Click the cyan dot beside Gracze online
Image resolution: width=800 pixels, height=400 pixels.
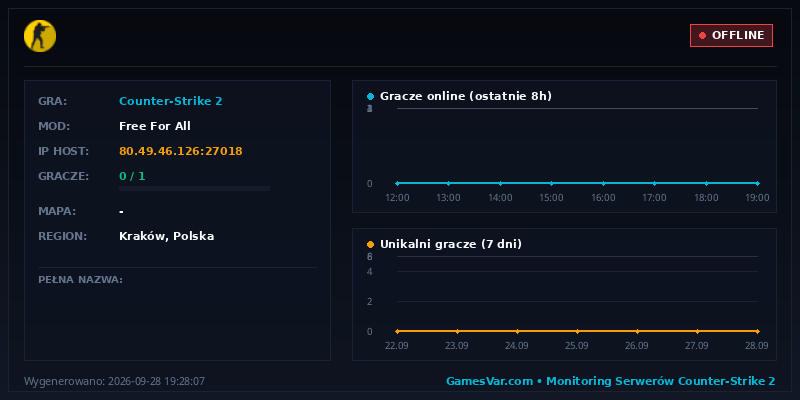[370, 96]
